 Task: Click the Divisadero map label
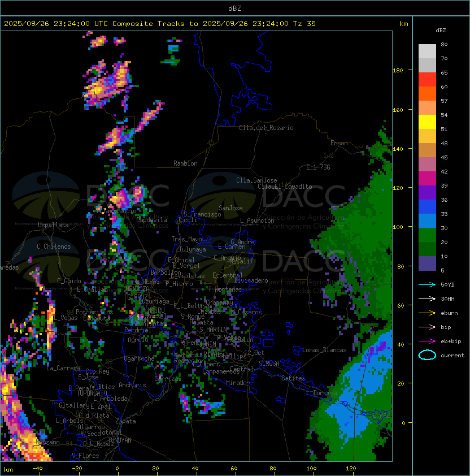tap(251, 280)
